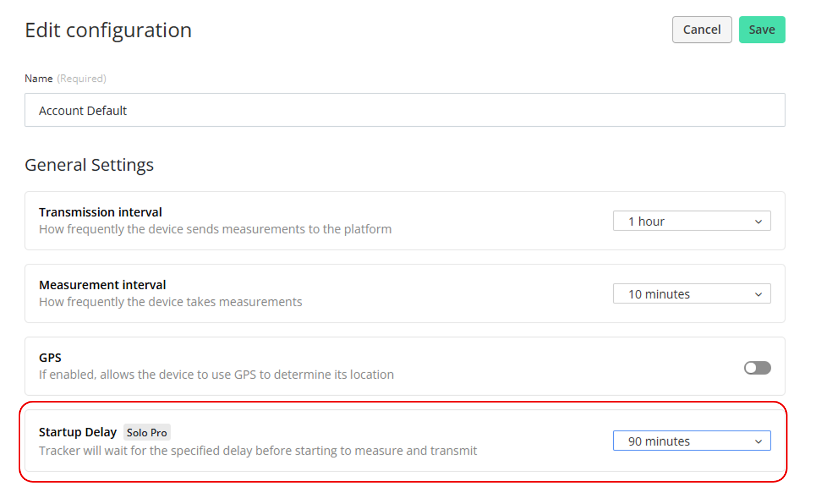Cancel editing the configuration
The width and height of the screenshot is (814, 504).
[701, 30]
